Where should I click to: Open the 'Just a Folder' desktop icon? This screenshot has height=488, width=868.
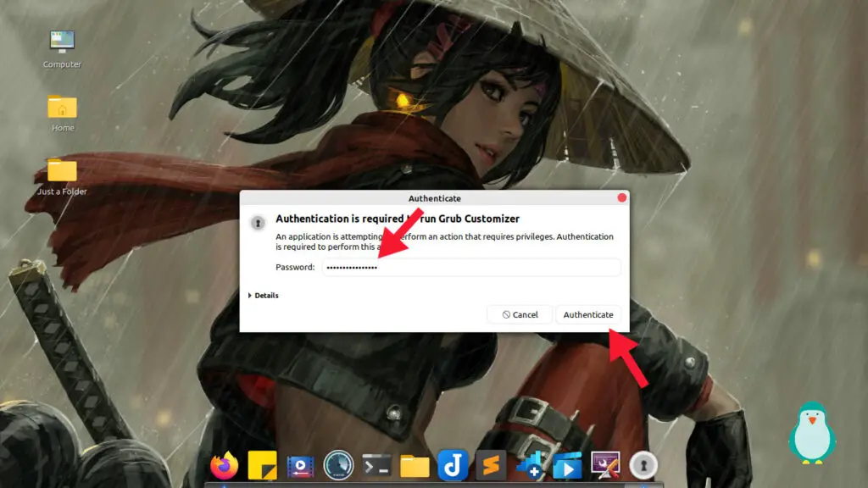pos(62,176)
